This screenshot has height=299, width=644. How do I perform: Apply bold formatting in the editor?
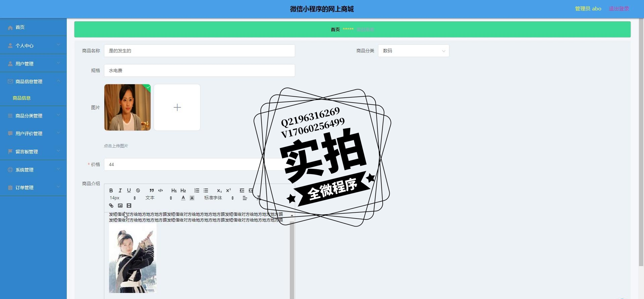coord(111,190)
